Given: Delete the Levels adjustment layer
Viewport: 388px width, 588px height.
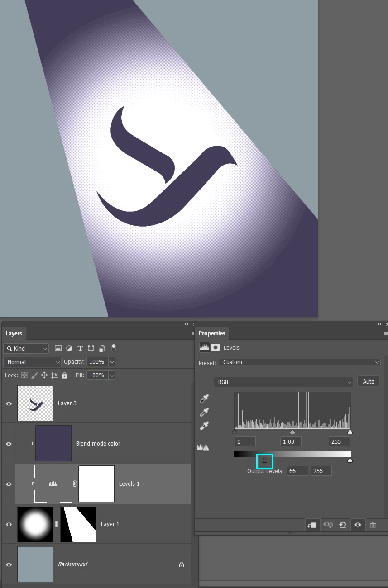Looking at the screenshot, I should pyautogui.click(x=373, y=525).
